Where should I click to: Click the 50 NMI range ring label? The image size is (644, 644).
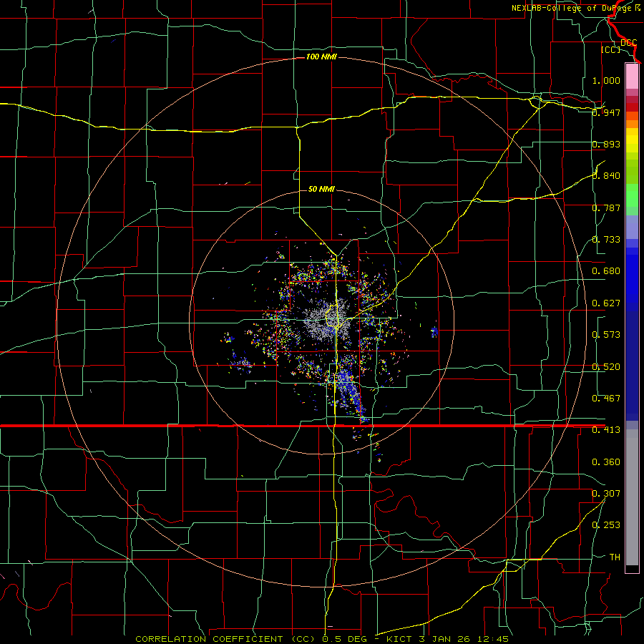321,189
